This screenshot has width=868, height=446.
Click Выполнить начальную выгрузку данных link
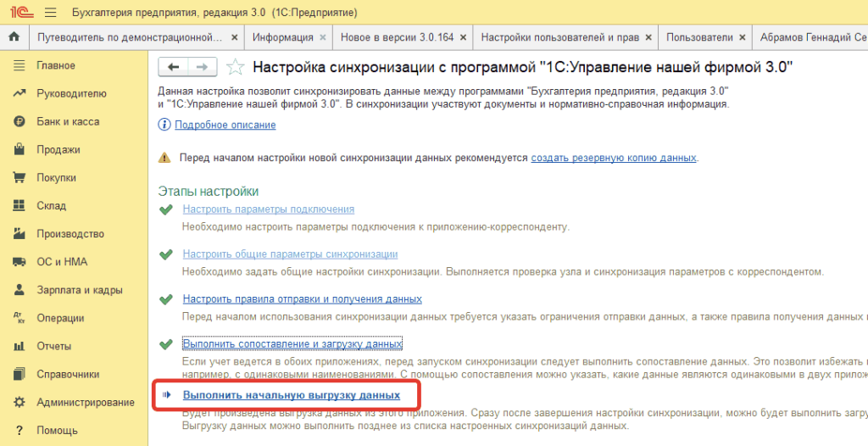pyautogui.click(x=292, y=396)
